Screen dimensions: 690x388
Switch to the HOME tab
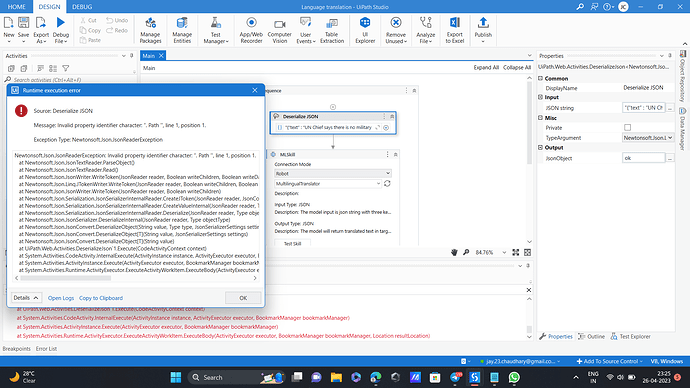point(17,7)
